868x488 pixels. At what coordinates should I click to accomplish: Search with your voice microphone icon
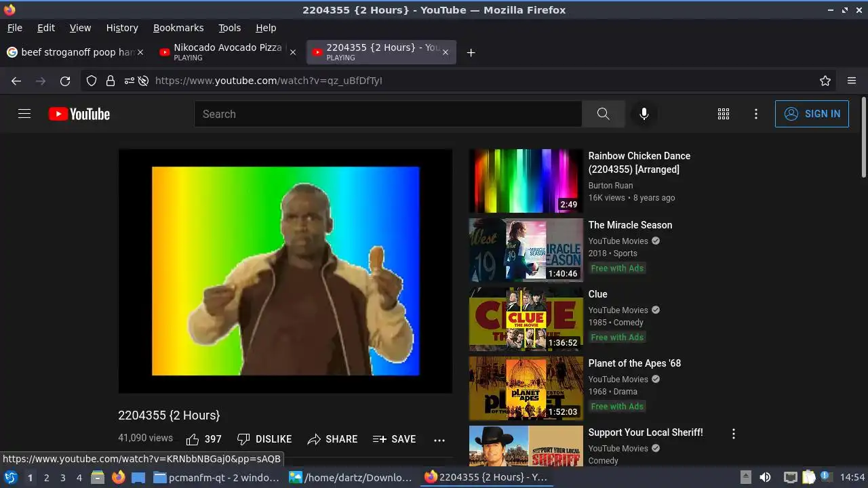click(x=644, y=114)
